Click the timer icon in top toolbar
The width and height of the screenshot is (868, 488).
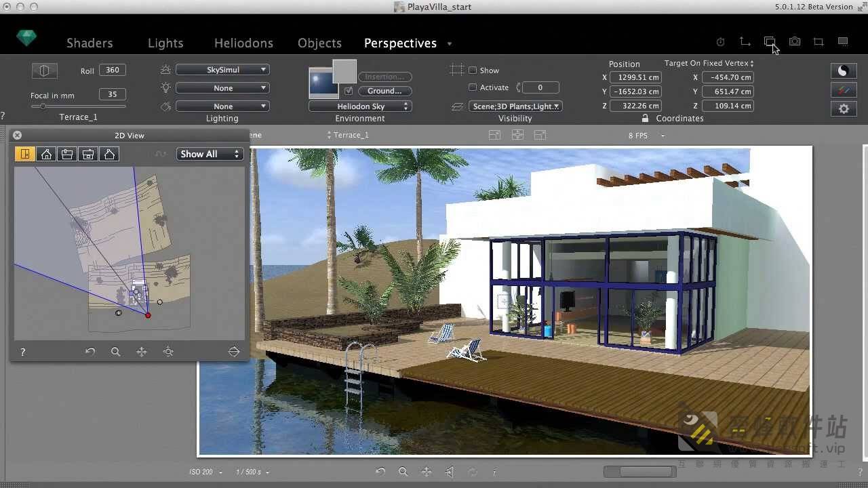click(x=720, y=42)
